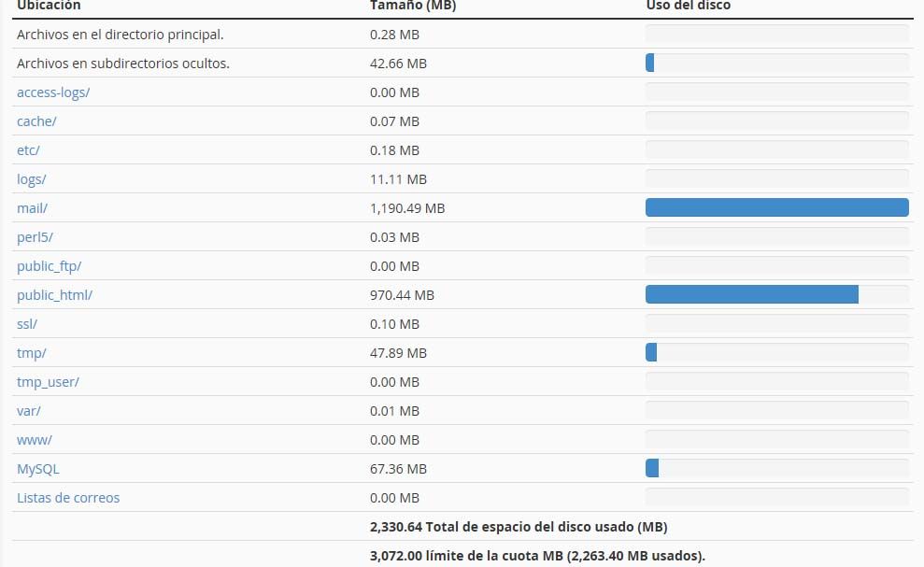Open the var/ directory link

pos(28,411)
